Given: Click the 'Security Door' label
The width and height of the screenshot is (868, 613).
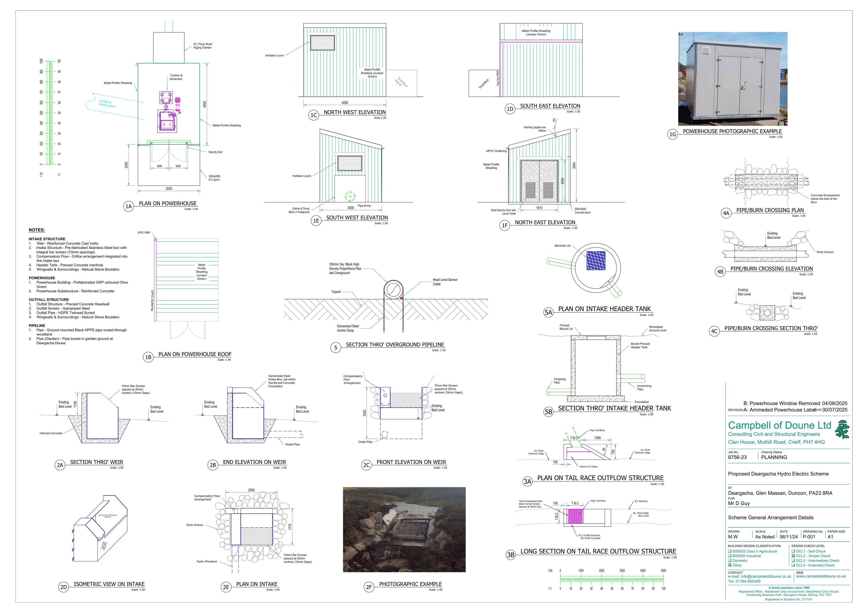Looking at the screenshot, I should tap(216, 152).
